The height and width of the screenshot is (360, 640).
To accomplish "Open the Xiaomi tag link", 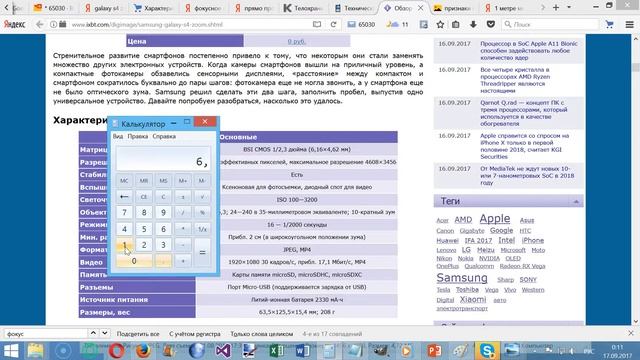I will [473, 299].
